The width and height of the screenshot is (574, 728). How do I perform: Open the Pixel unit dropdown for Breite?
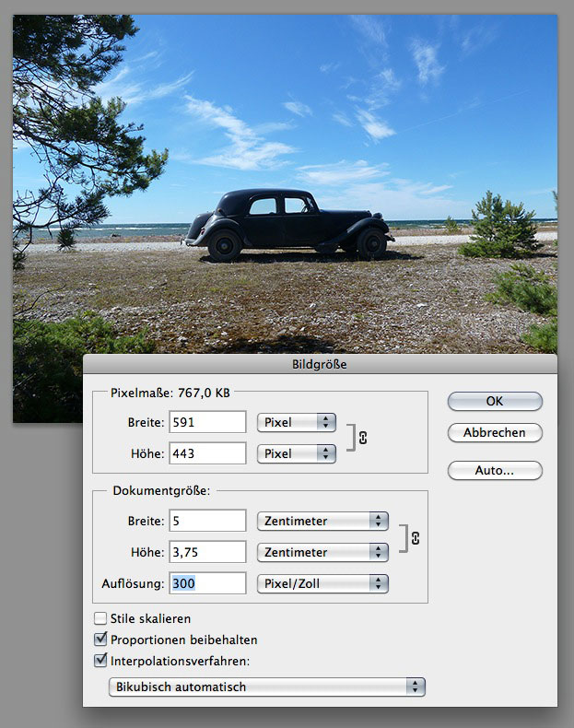coord(297,422)
